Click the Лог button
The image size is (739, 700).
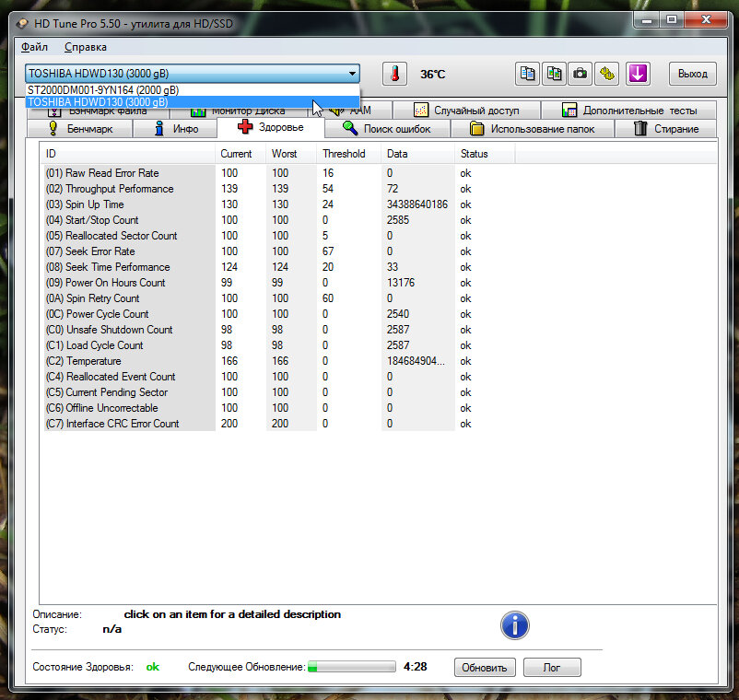coord(552,668)
